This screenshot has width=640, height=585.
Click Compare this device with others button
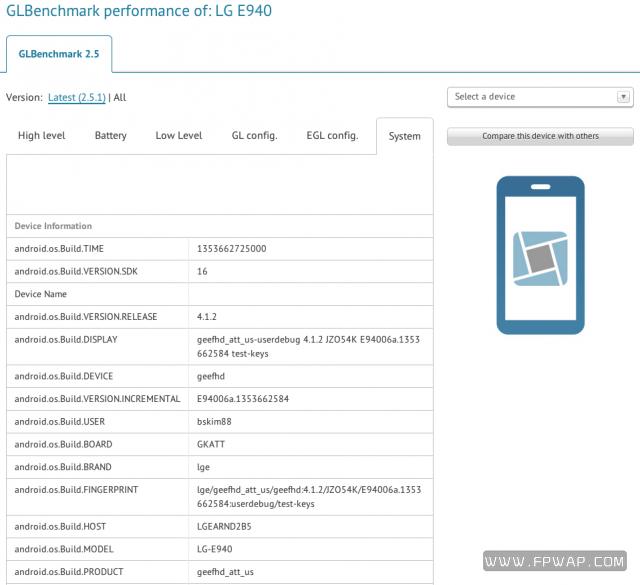[540, 136]
